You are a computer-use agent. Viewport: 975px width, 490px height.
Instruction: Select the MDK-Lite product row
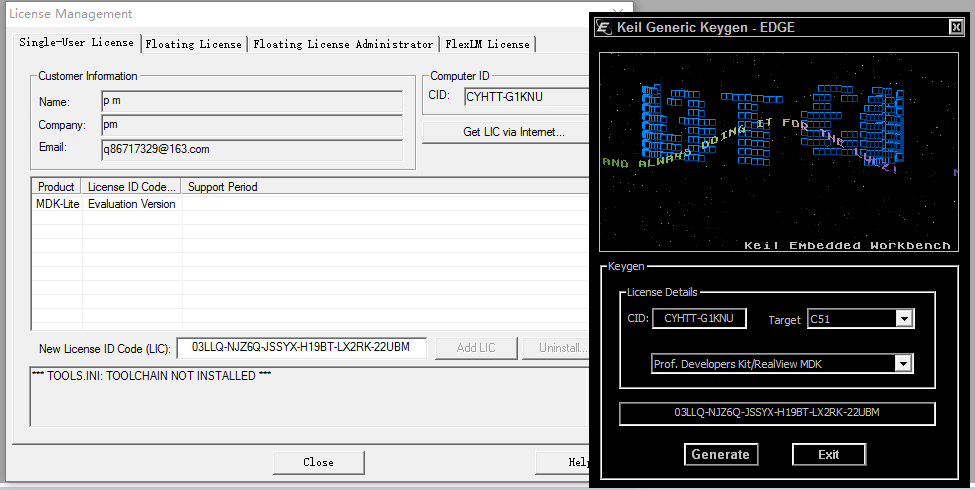point(310,204)
